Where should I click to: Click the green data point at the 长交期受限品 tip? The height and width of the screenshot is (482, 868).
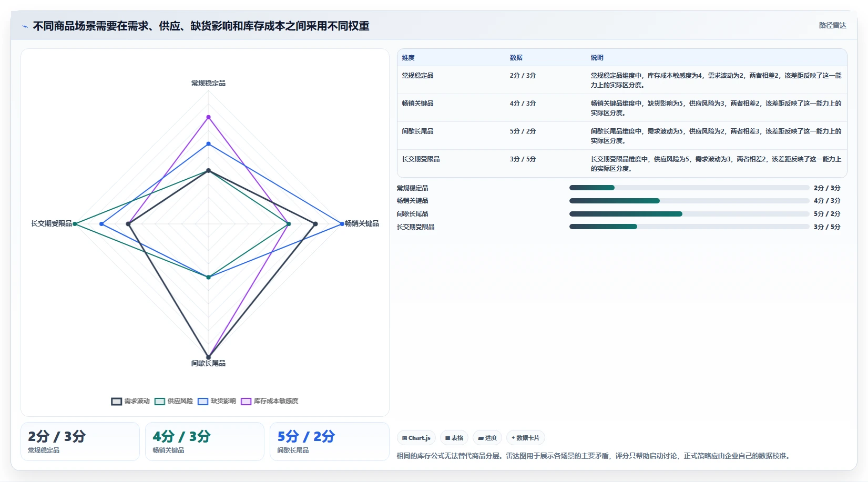pyautogui.click(x=75, y=224)
